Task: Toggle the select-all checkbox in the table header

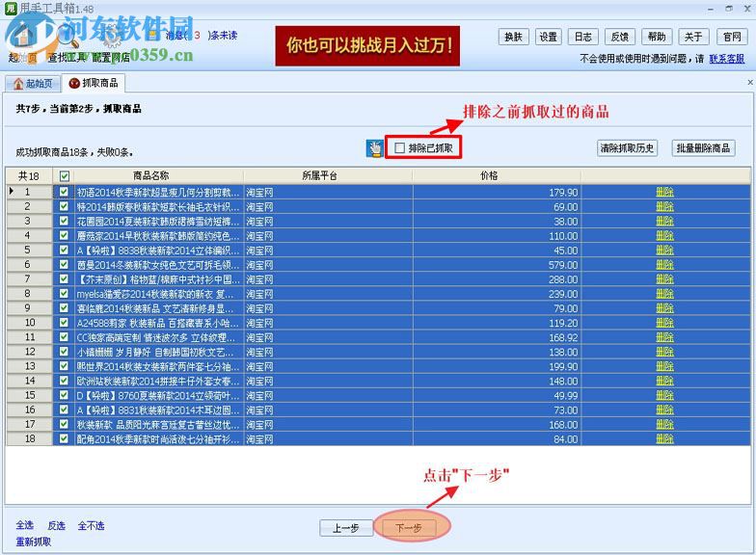Action: click(x=64, y=175)
